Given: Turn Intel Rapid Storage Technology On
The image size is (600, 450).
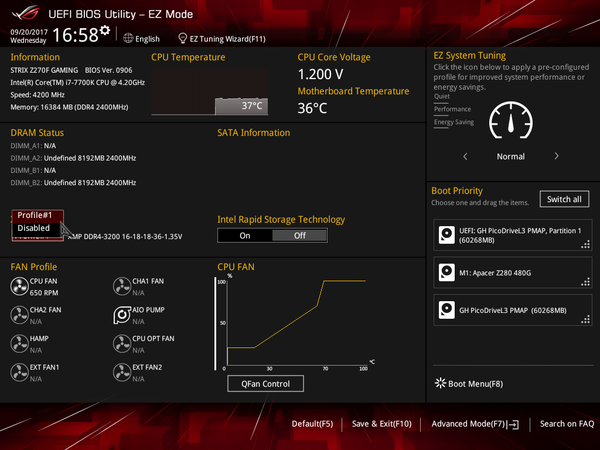Looking at the screenshot, I should pyautogui.click(x=245, y=236).
